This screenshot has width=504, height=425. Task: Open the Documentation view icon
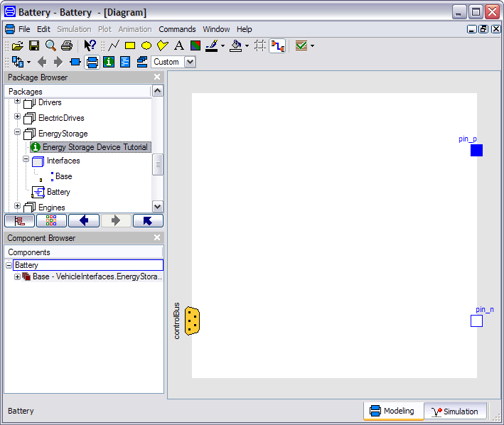click(109, 62)
